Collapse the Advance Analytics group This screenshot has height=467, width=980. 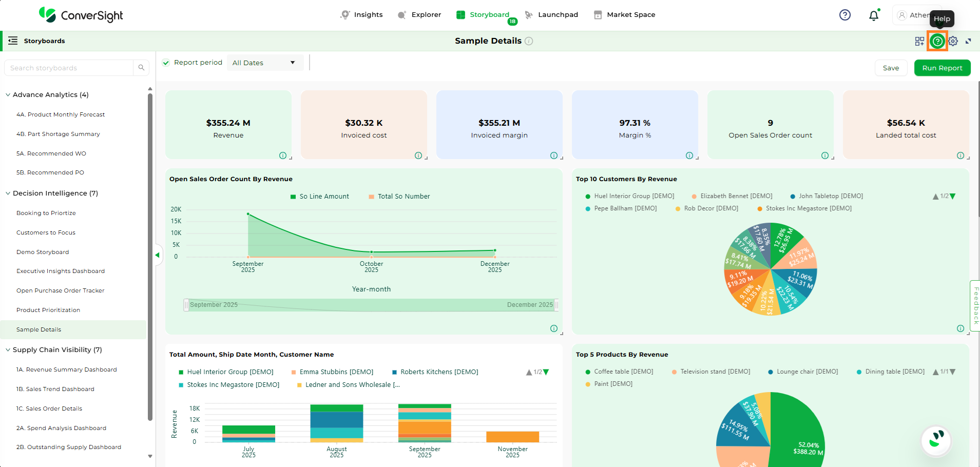(x=8, y=95)
